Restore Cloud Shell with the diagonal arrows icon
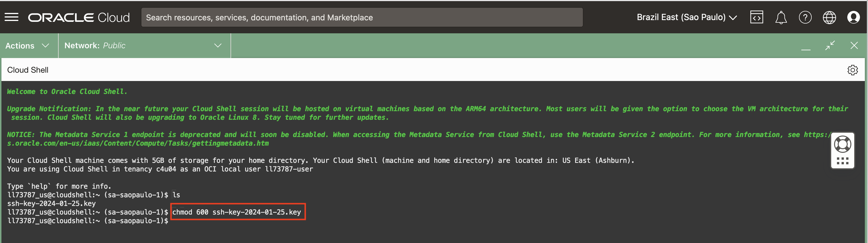The width and height of the screenshot is (868, 243). point(830,45)
